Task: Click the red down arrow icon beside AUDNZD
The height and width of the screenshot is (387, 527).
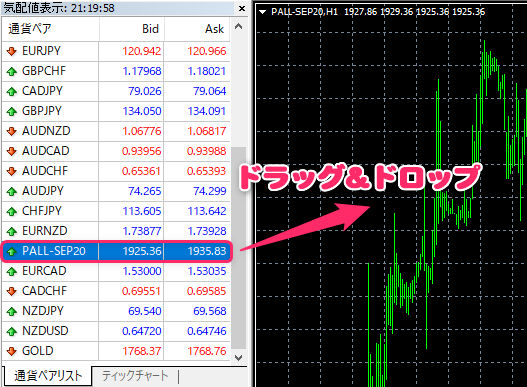Action: pyautogui.click(x=12, y=131)
